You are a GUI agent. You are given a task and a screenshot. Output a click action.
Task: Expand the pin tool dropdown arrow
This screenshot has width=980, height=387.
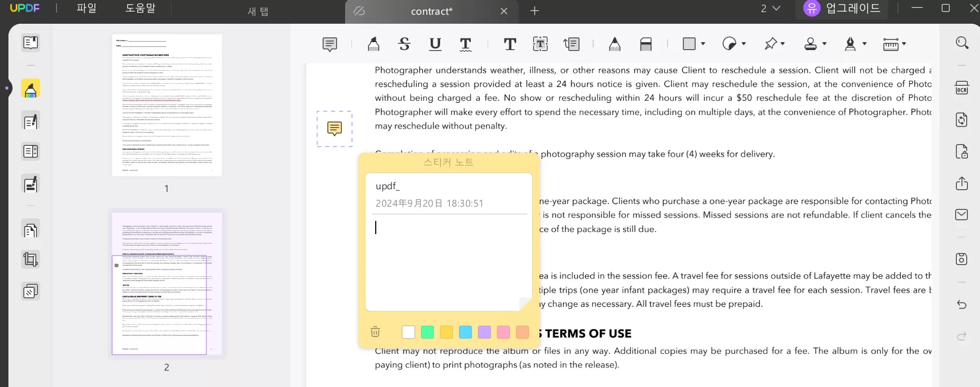(783, 44)
